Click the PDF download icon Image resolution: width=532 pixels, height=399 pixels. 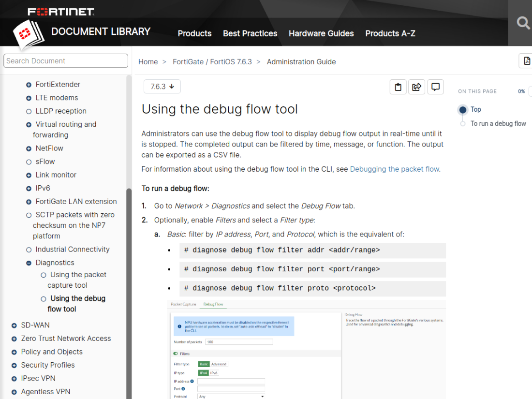pos(527,61)
